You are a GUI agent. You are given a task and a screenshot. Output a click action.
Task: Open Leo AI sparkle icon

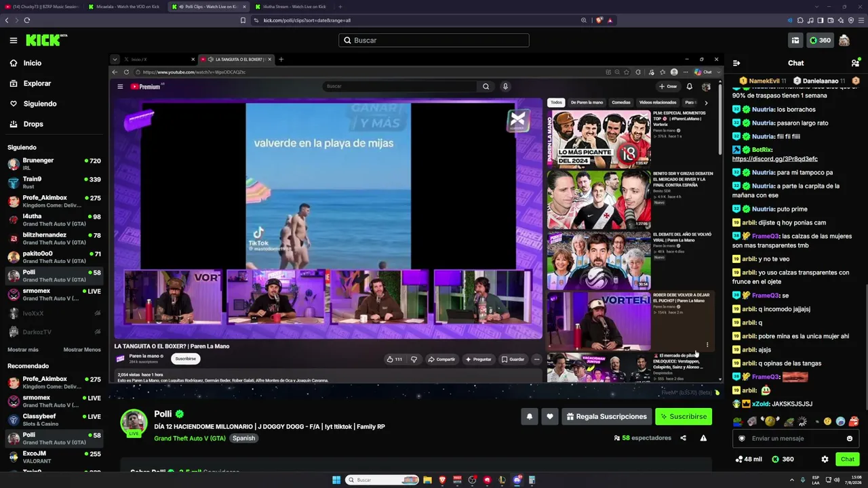(x=841, y=20)
